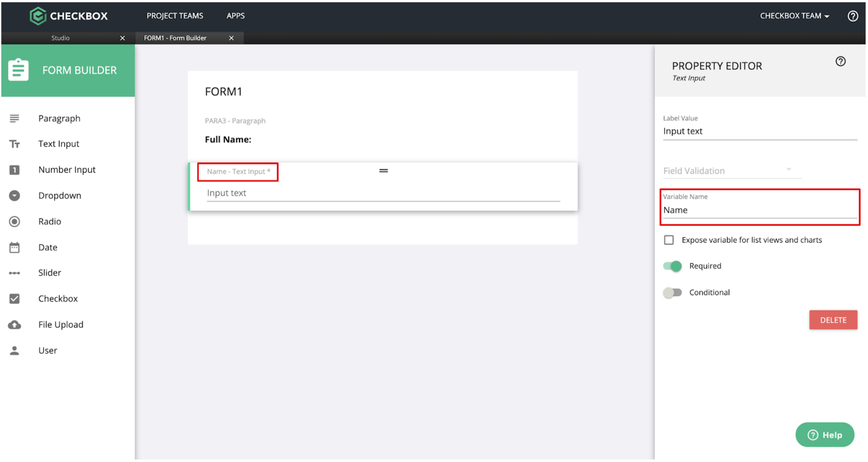Switch to the Studio tab

(x=60, y=38)
